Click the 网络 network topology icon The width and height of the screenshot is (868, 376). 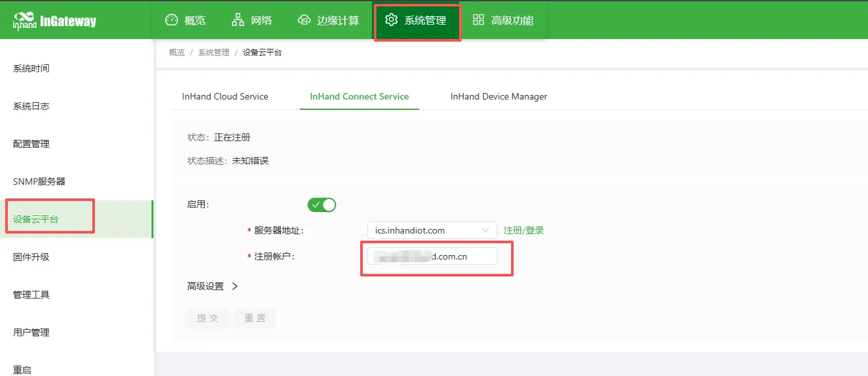pos(238,20)
